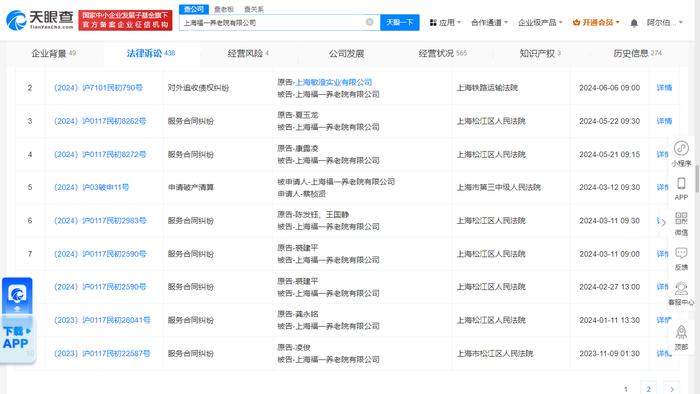The height and width of the screenshot is (394, 700).
Task: View 详情 for row 3 case
Action: [x=664, y=121]
